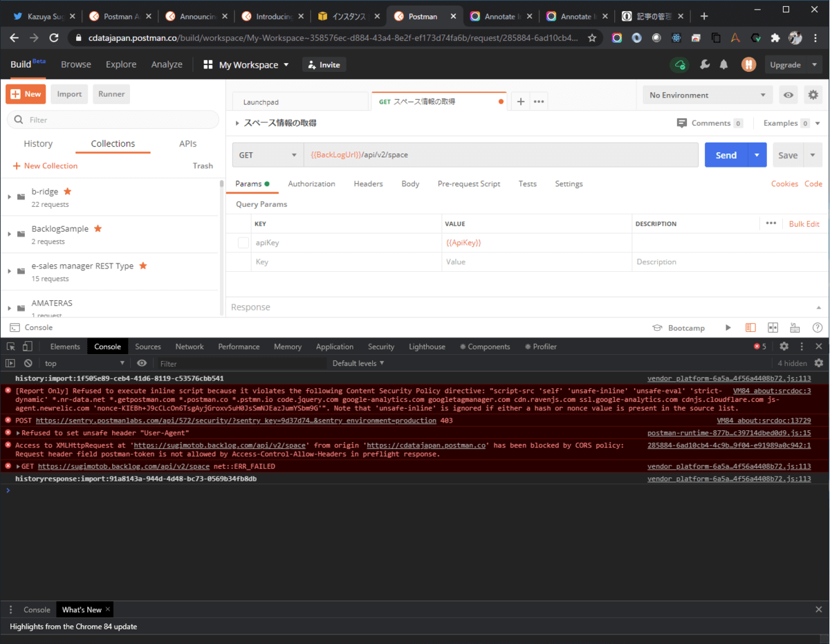Click the Send button
The height and width of the screenshot is (644, 830).
[x=726, y=155]
